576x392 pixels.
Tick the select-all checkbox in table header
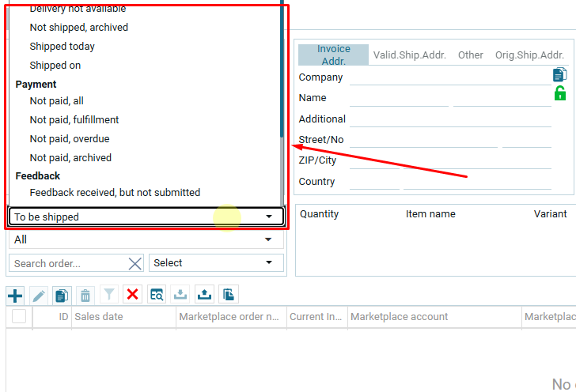(x=19, y=317)
